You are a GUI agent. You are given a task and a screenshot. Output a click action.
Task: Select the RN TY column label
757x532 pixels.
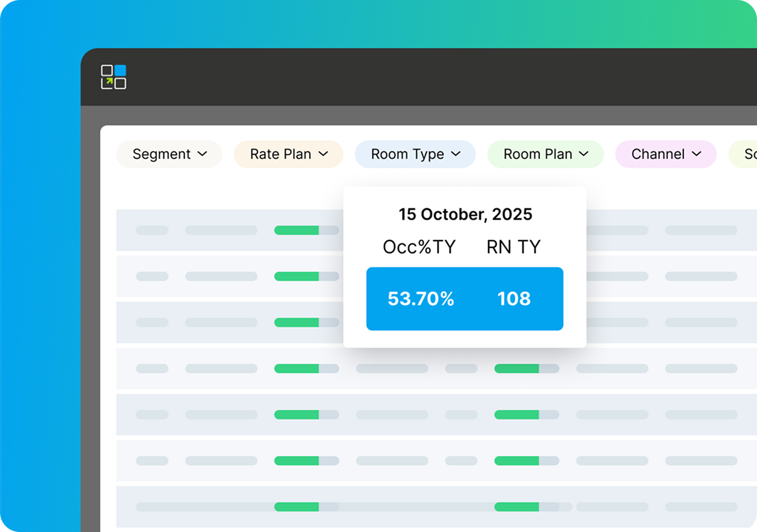(x=513, y=247)
